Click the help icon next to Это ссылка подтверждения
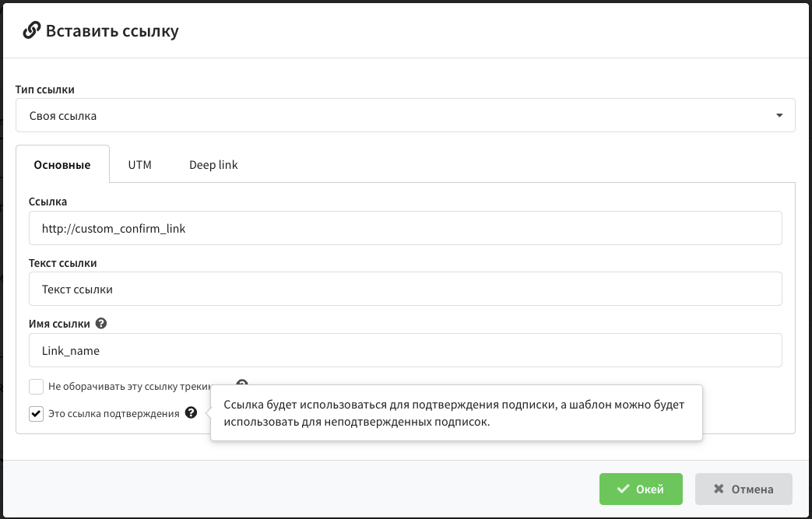This screenshot has width=812, height=519. pyautogui.click(x=192, y=413)
